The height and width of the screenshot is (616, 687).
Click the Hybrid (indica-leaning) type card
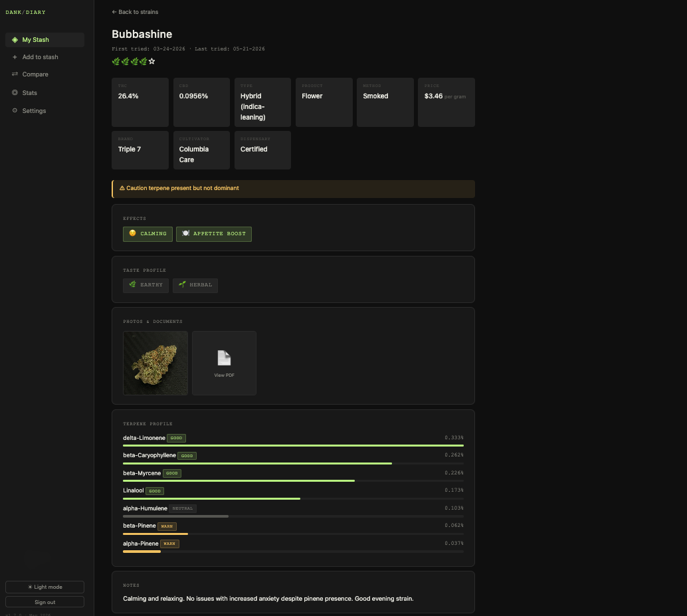263,102
